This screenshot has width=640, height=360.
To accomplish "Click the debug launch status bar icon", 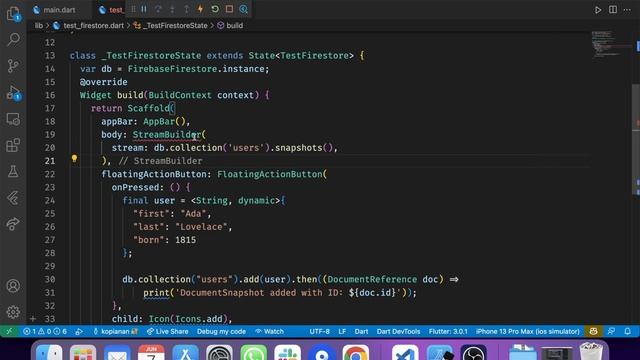I will coord(79,331).
